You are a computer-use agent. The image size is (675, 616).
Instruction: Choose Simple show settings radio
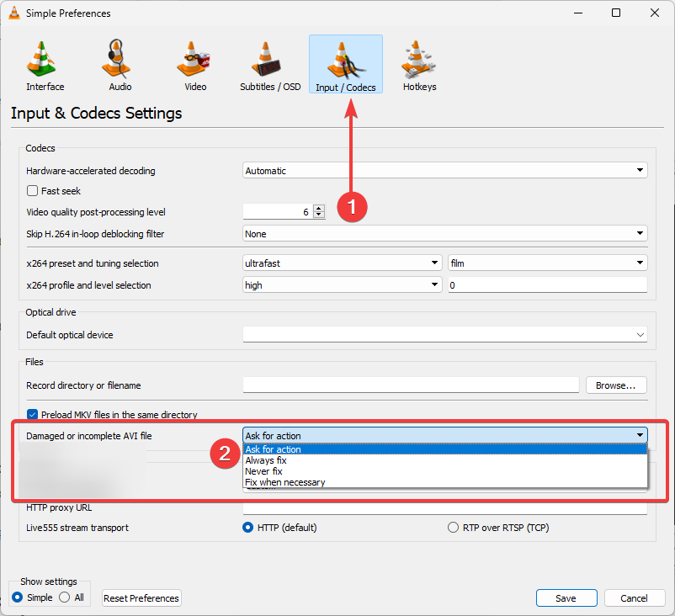(17, 597)
